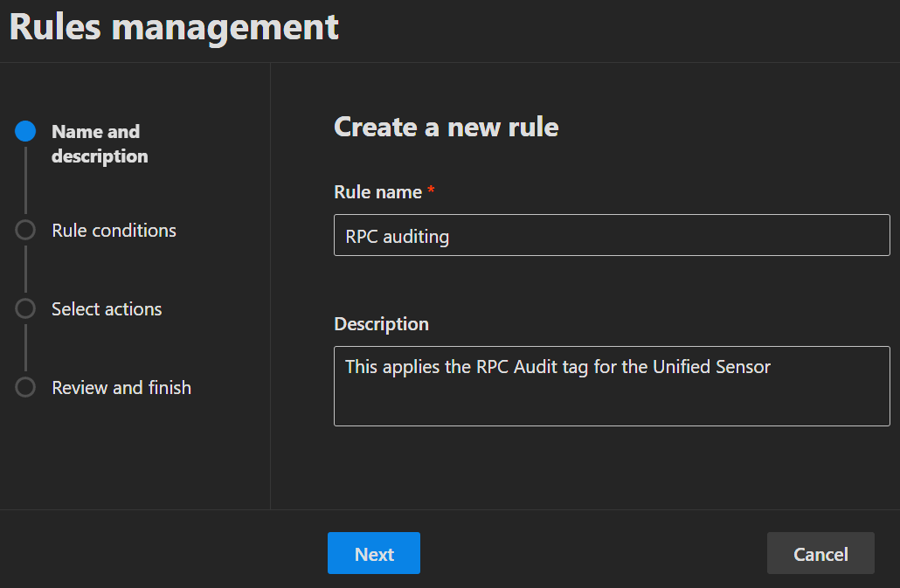The width and height of the screenshot is (900, 588).
Task: Click the red required asterisk beside Rule name
Action: click(x=431, y=192)
